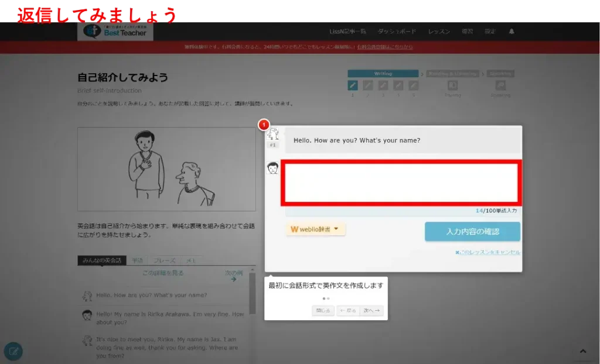Select the Writing stage tab
This screenshot has width=600, height=364.
[383, 73]
